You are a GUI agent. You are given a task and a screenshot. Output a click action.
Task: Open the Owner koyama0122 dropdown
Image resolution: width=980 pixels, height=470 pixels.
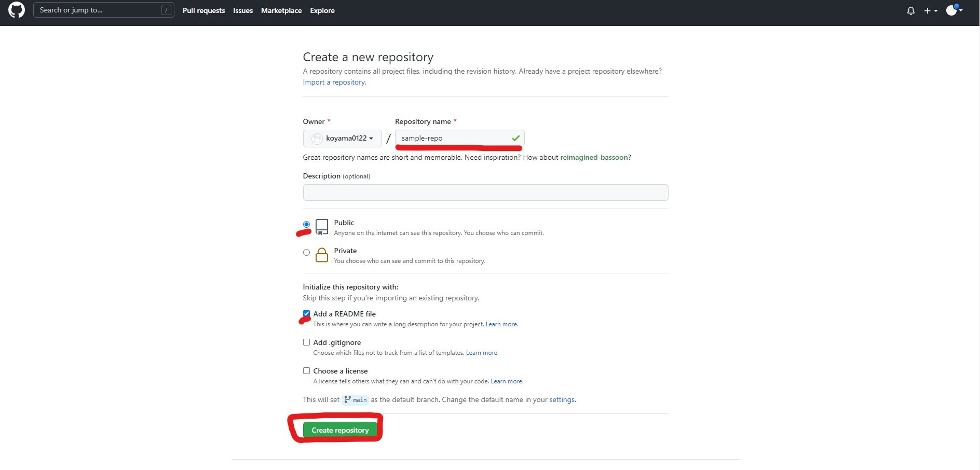coord(343,138)
